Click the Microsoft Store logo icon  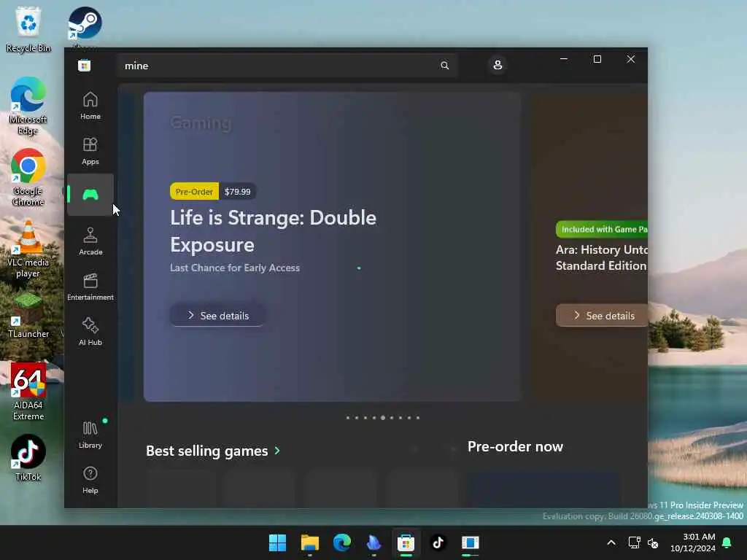click(x=85, y=65)
